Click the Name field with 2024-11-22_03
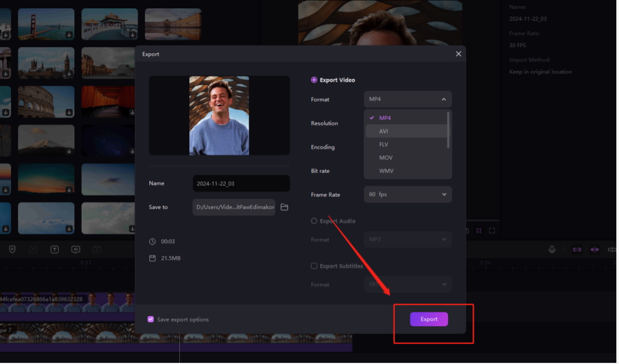619x364 pixels. [x=241, y=184]
